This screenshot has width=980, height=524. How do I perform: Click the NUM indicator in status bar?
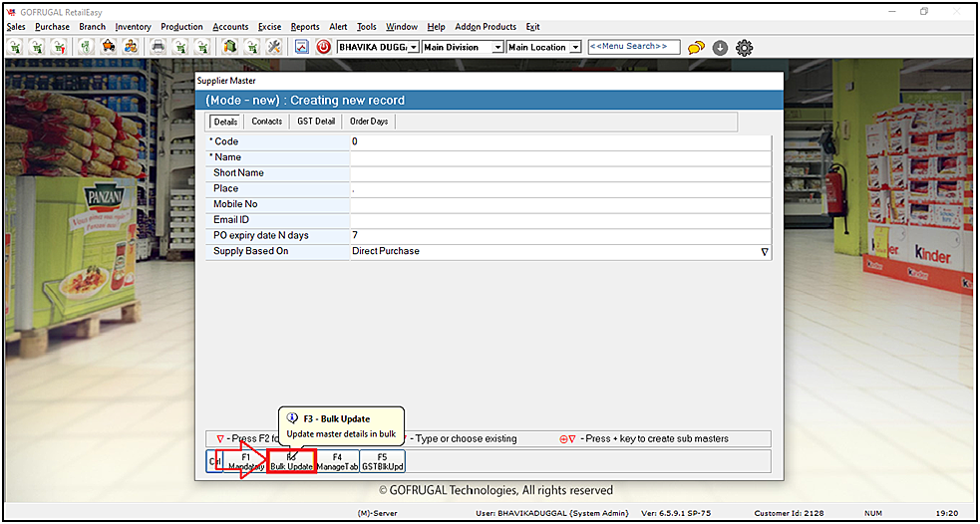(x=873, y=513)
